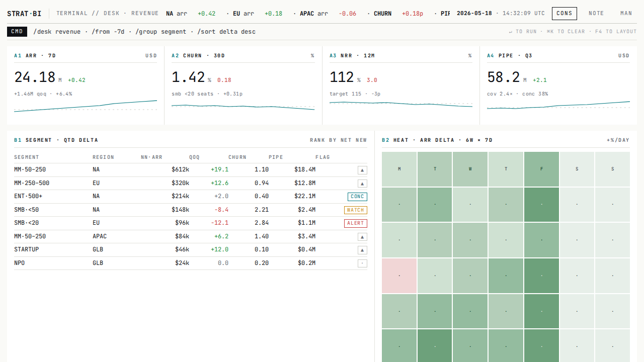
Task: Click the A3 NRR · 12M card title
Action: tap(352, 56)
